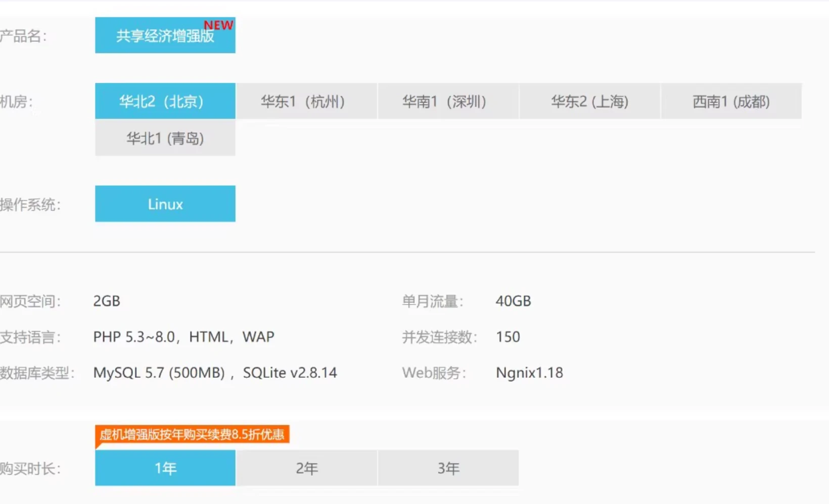This screenshot has width=829, height=504.
Task: Click the 2GB web space value
Action: (107, 301)
